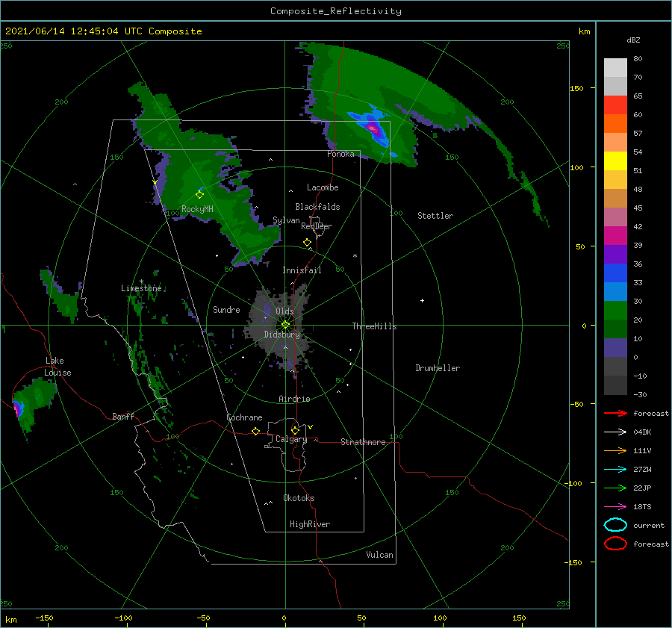Click the red forecast ellipse in legend
The image size is (672, 628).
pyautogui.click(x=615, y=544)
